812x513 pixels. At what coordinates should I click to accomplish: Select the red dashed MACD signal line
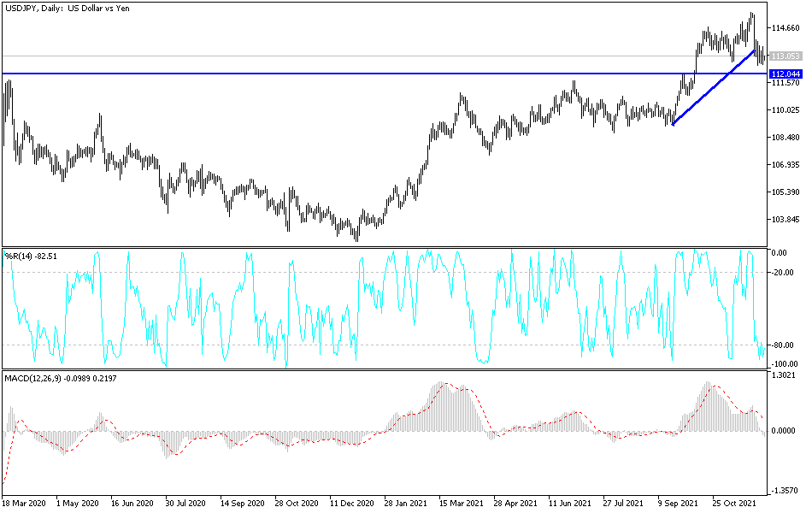(x=444, y=385)
